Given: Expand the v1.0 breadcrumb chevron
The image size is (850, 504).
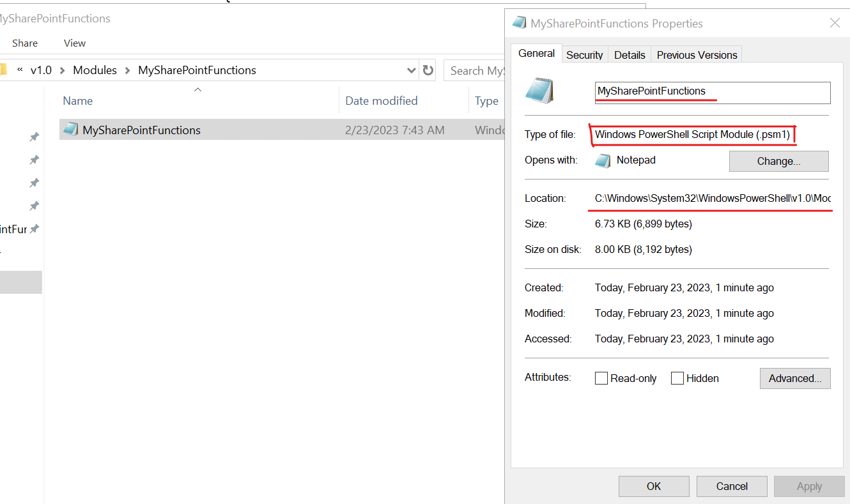Looking at the screenshot, I should click(x=63, y=70).
